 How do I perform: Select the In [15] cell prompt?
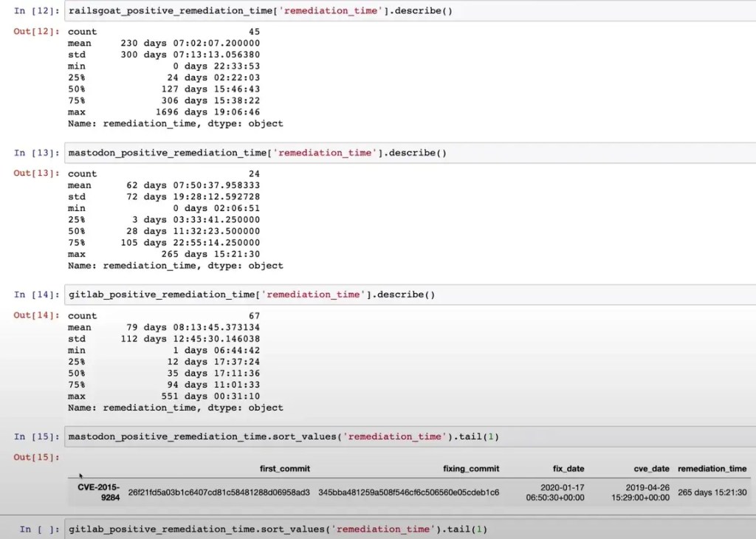pos(36,437)
